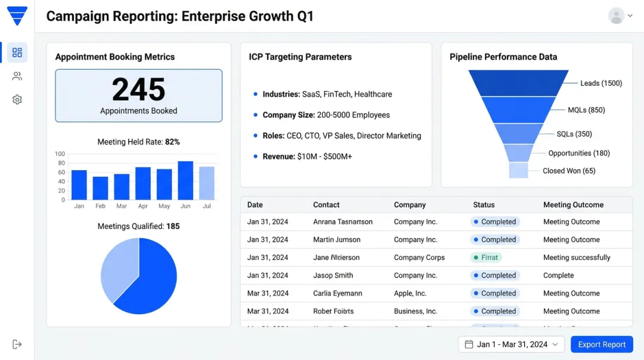644x360 pixels.
Task: Select the Mar bar in Meeting Held chart
Action: click(x=122, y=187)
